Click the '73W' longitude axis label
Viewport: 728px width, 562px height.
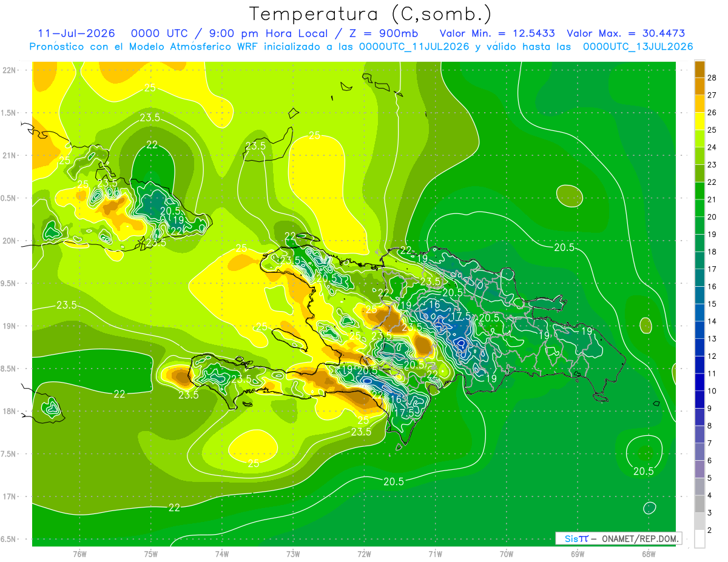click(293, 554)
